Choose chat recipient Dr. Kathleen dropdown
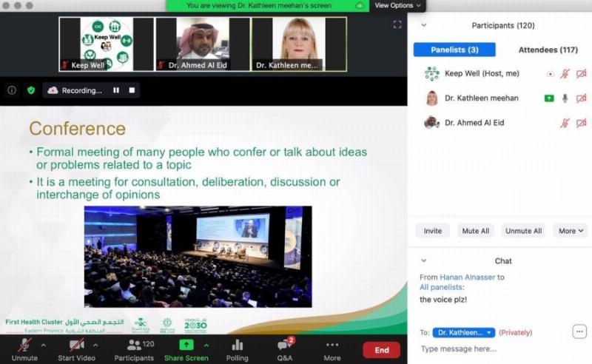592x364 pixels. pyautogui.click(x=464, y=332)
